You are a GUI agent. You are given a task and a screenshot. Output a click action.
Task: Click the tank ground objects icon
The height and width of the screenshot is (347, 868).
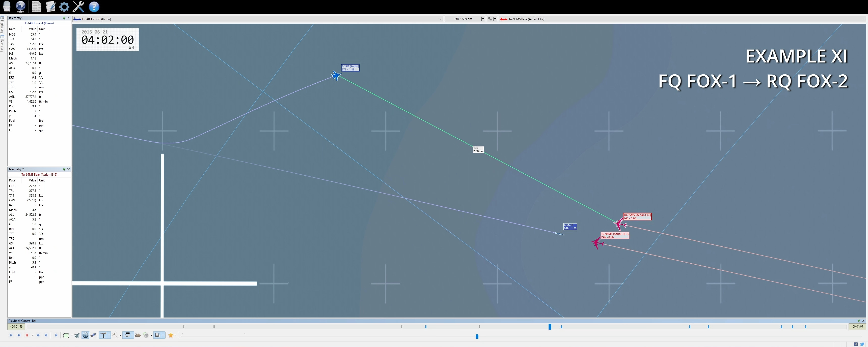[x=138, y=335]
